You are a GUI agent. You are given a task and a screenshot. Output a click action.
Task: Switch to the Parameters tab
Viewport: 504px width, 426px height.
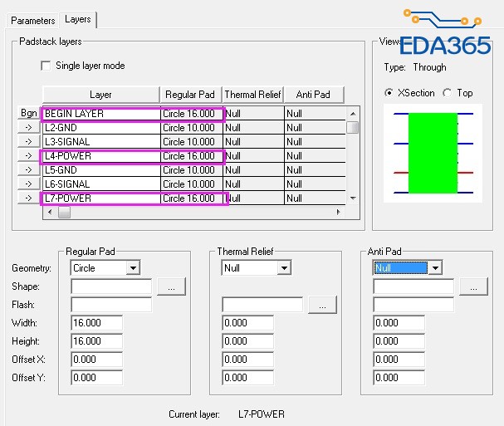(x=32, y=21)
